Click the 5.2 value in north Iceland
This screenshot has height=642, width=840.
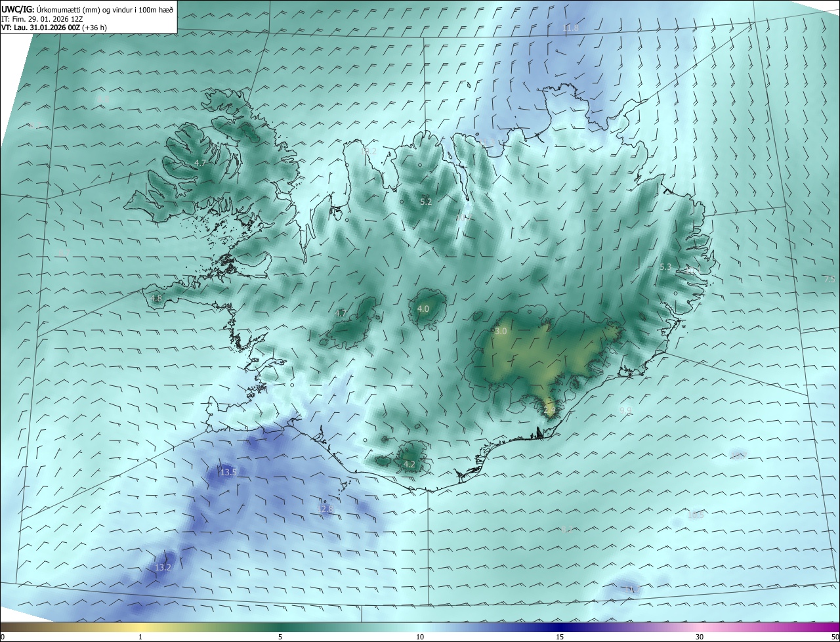tap(426, 202)
